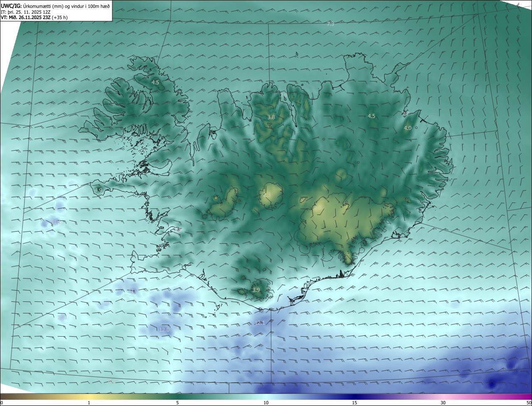Viewport: 532px width, 406px height.
Task: Click the '1' tick on the colour scale
Action: 89,403
